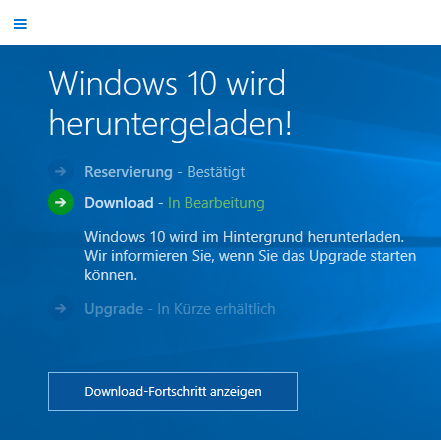
Task: Select the green 'In Bearbeitung' status text
Action: [x=216, y=203]
